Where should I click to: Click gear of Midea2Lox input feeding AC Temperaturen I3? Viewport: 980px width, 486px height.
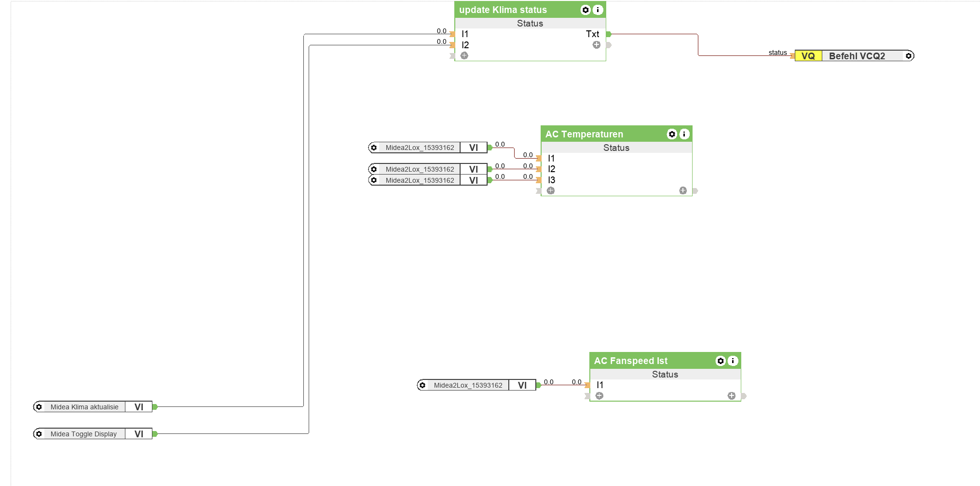[x=374, y=180]
